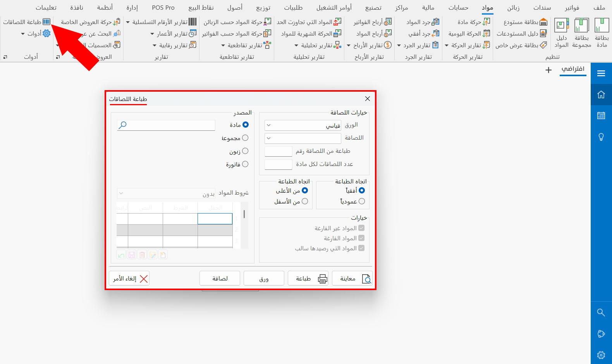Click إلغاء الأمر cancel button

pyautogui.click(x=129, y=279)
